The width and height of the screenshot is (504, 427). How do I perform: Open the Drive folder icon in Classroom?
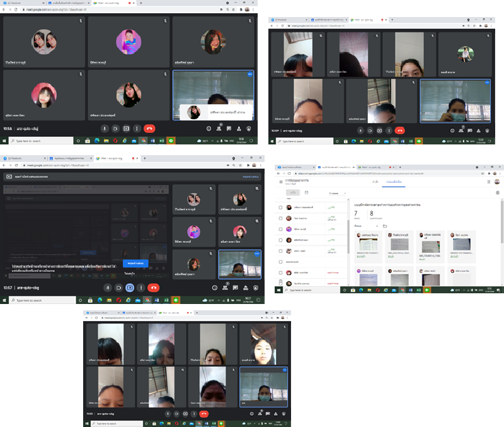[384, 225]
